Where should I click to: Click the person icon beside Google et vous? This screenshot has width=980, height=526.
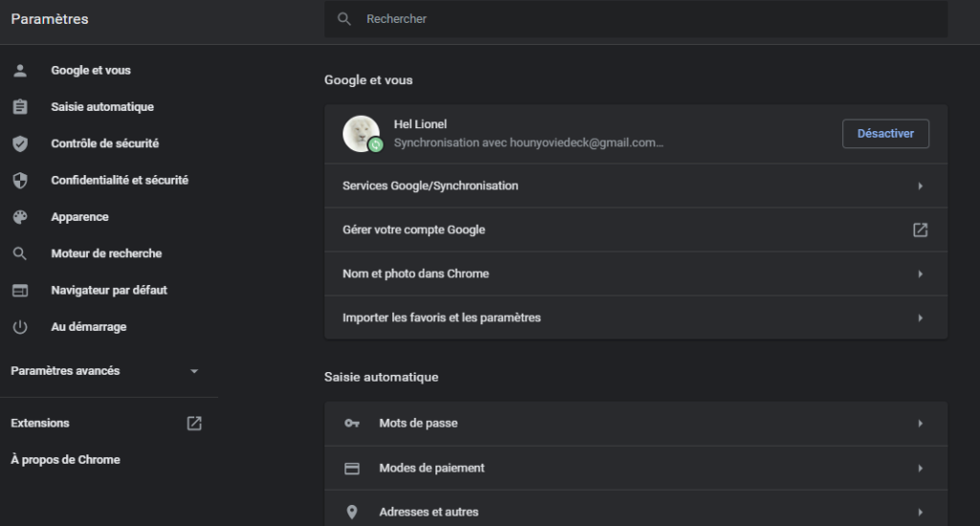20,71
